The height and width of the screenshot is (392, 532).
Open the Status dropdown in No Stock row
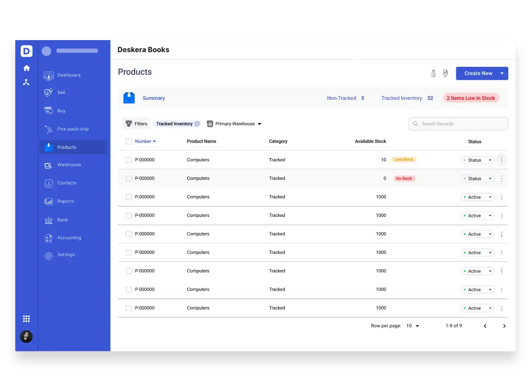coord(477,179)
